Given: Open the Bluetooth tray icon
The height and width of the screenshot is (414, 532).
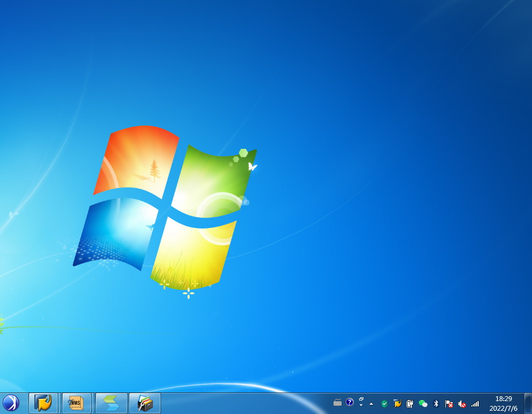Looking at the screenshot, I should pos(436,403).
